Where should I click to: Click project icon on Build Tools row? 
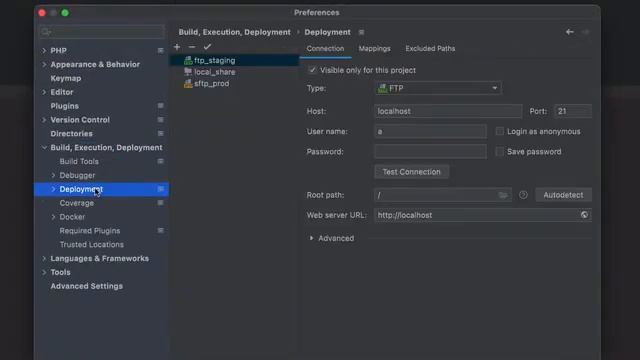pos(160,162)
